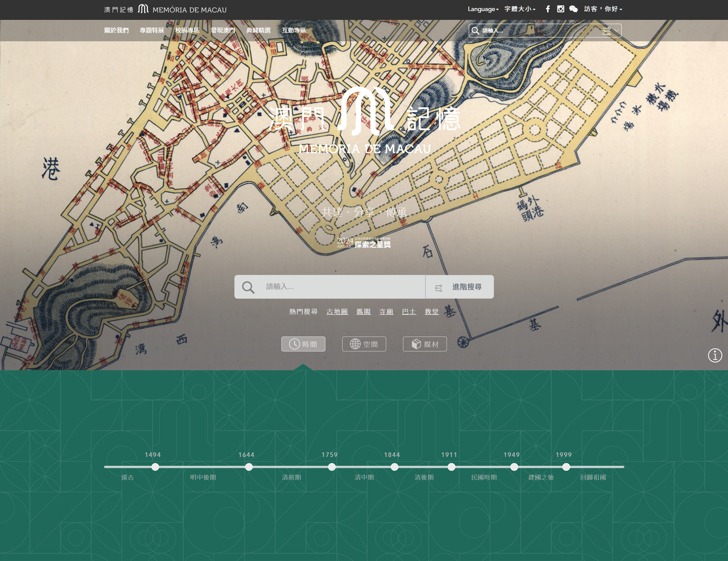
Task: Search popular term 寺廟
Action: coord(386,312)
